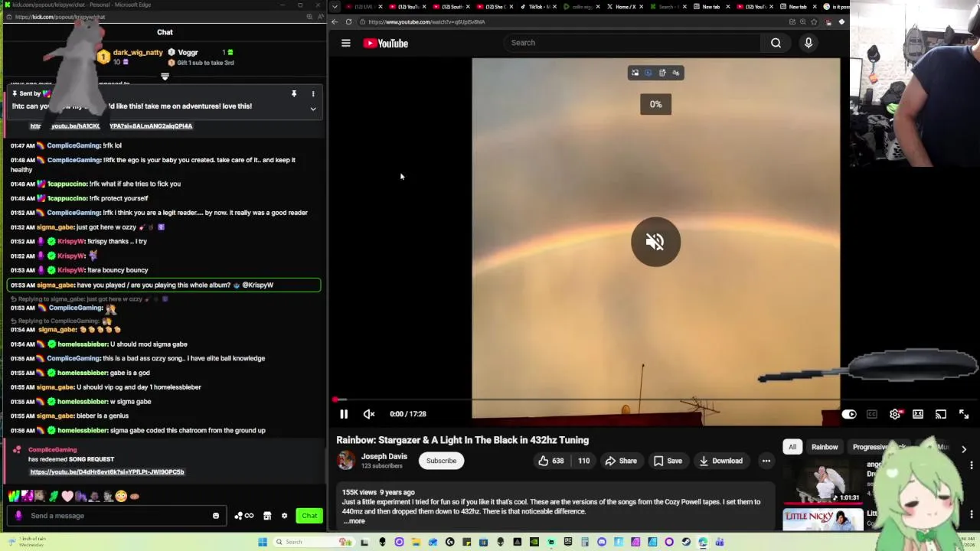
Task: Select the Rainbow filter chip
Action: click(825, 447)
